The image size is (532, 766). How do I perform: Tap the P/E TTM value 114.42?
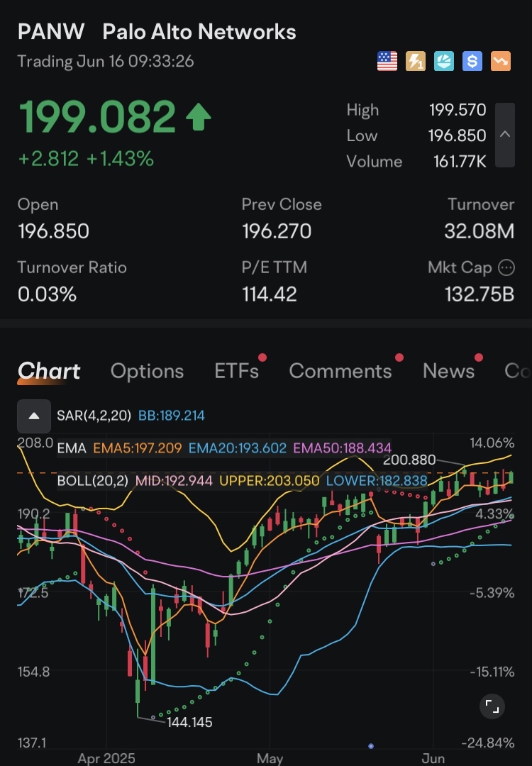click(269, 294)
